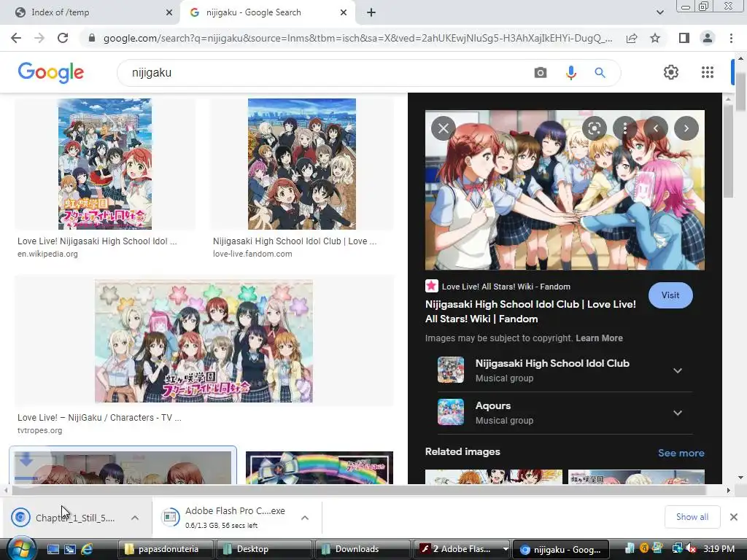Show the previous image in preview

coord(656,128)
